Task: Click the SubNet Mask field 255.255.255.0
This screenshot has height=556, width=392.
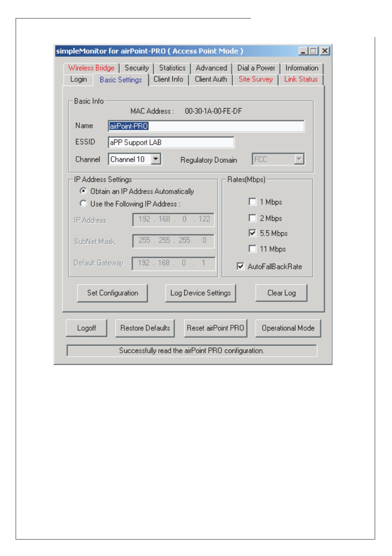Action: coord(174,241)
